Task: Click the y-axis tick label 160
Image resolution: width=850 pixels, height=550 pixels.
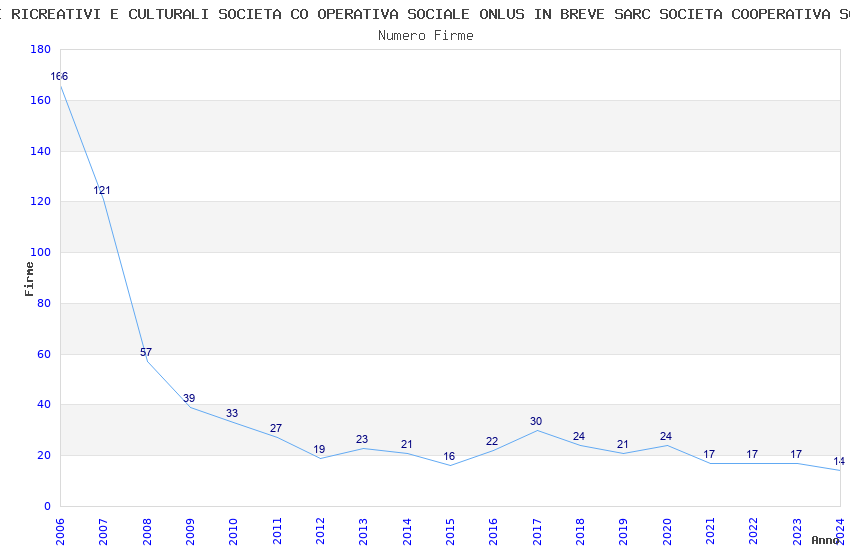Action: pyautogui.click(x=41, y=100)
